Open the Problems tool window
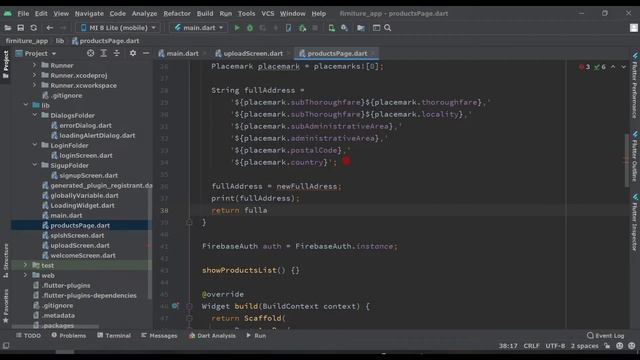The image size is (640, 360). point(69,336)
